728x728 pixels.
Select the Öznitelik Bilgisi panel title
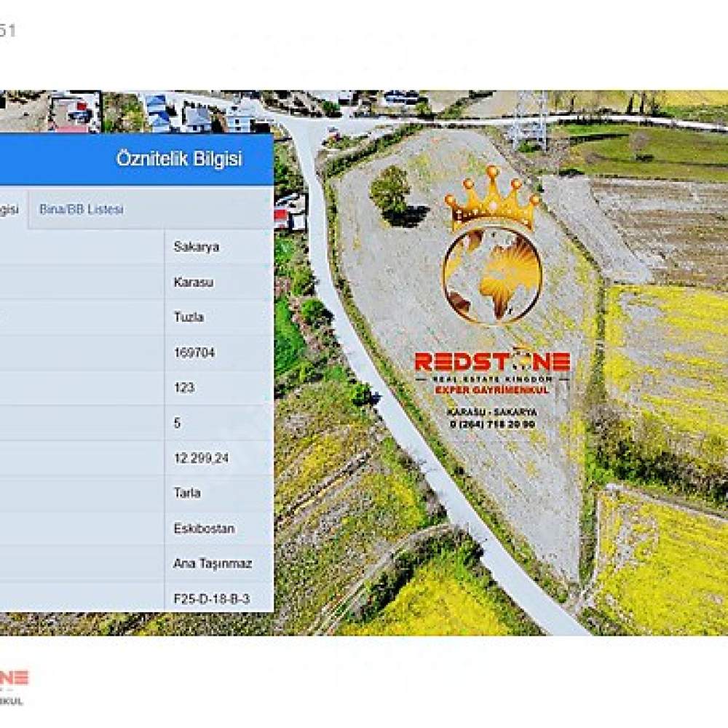[x=179, y=159]
